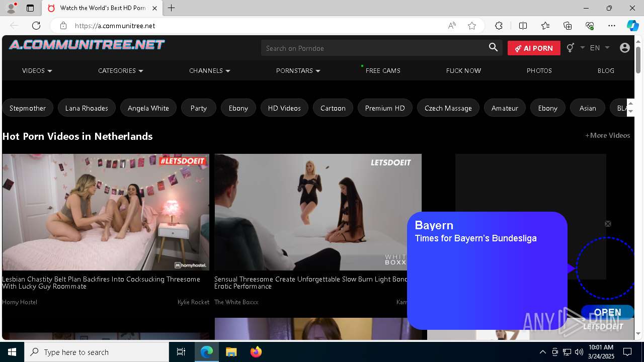
Task: Expand the VIDEOS menu
Action: [37, 71]
